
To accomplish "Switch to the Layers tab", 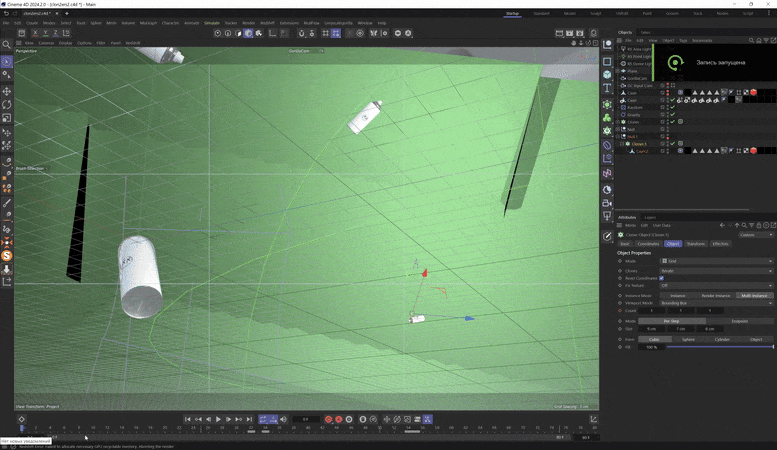I will [650, 217].
